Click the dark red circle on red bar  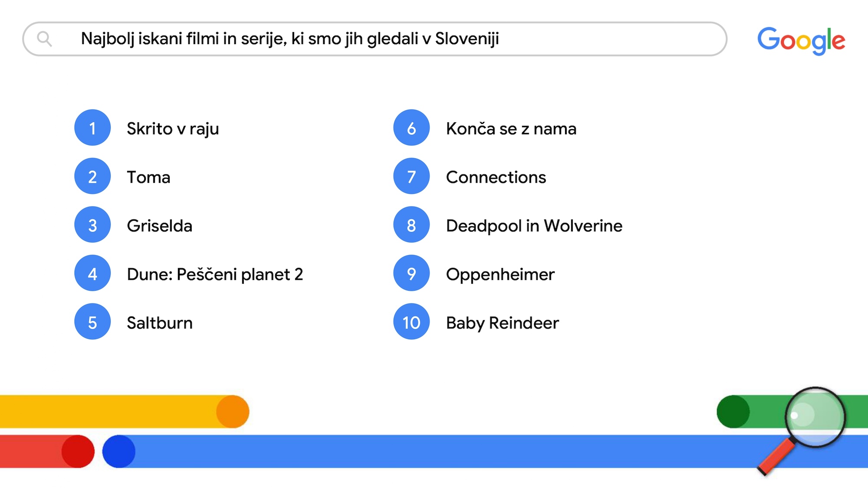click(x=78, y=452)
